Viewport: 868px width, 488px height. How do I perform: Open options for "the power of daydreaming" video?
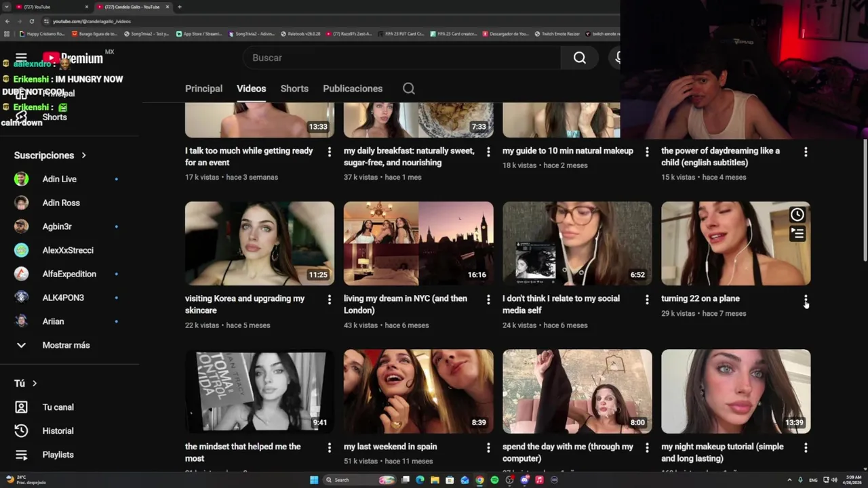806,152
